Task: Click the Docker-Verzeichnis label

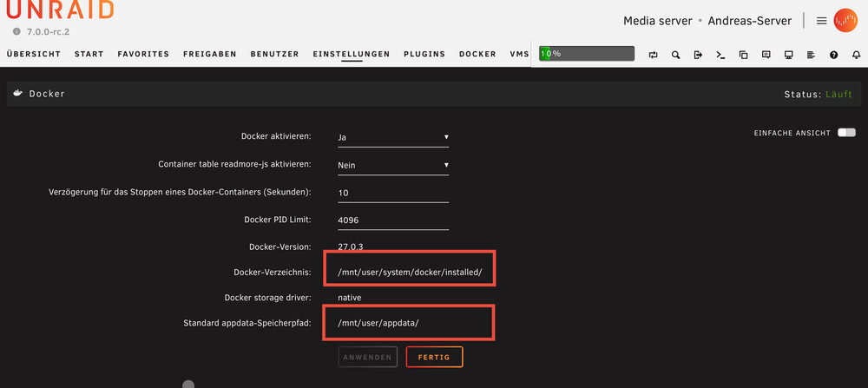Action: (x=273, y=273)
